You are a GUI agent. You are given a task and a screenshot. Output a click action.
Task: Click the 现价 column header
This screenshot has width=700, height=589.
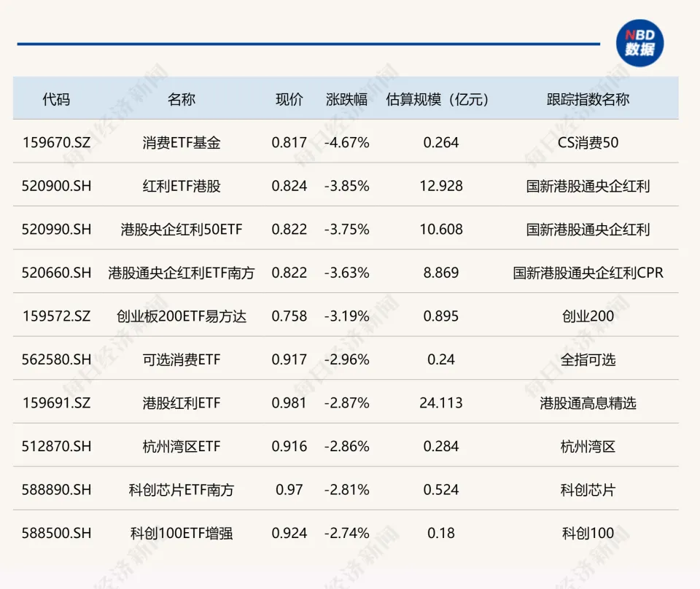[289, 100]
